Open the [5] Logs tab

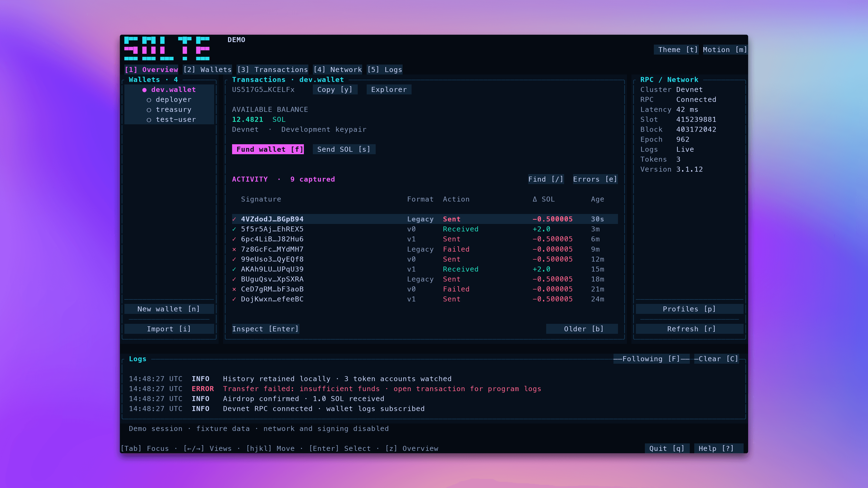pyautogui.click(x=384, y=70)
